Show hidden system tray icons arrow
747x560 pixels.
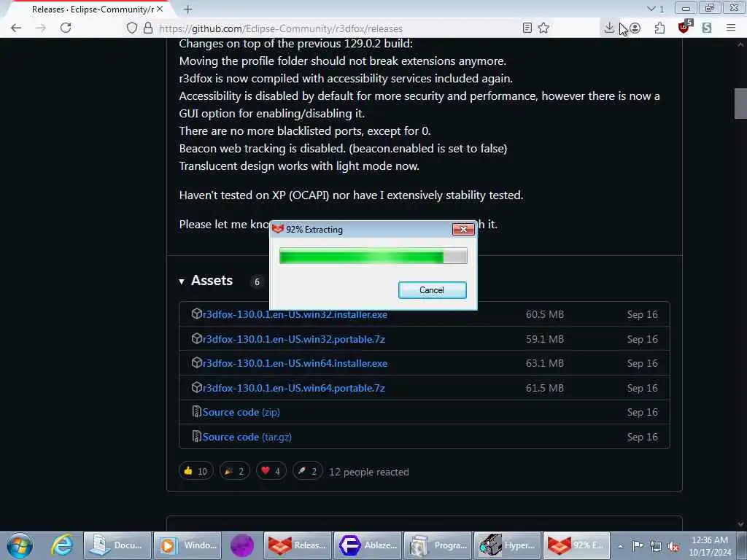pos(620,546)
